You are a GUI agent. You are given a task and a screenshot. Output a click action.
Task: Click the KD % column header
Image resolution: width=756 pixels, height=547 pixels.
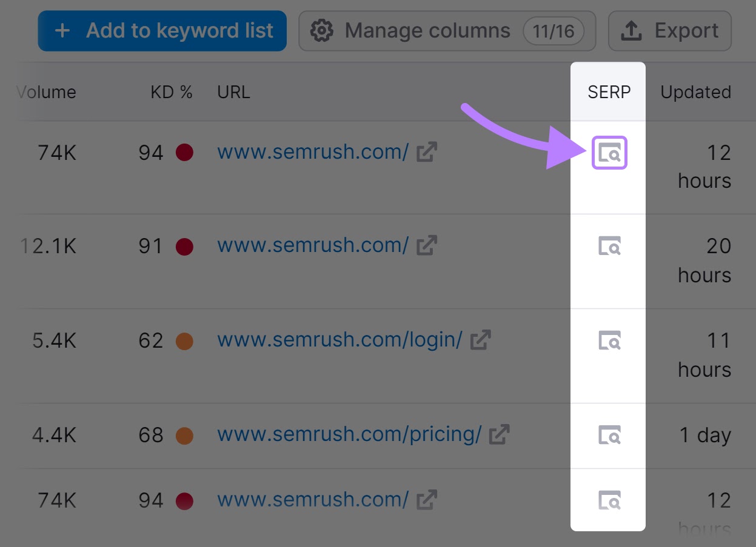tap(171, 92)
